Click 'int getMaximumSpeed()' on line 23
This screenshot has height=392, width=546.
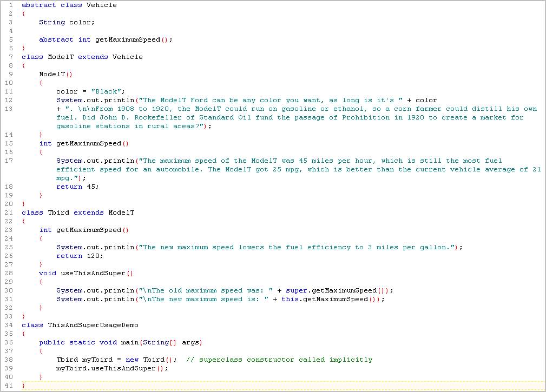[84, 230]
